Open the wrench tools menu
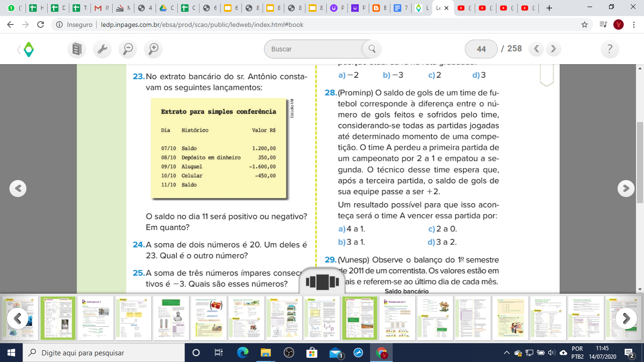 pyautogui.click(x=102, y=49)
